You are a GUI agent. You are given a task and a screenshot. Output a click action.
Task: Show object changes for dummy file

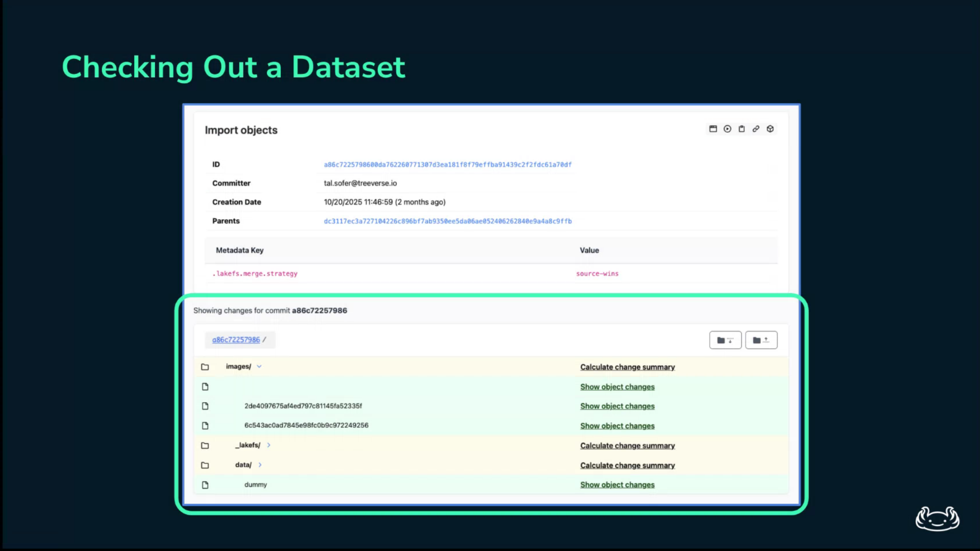pos(617,485)
